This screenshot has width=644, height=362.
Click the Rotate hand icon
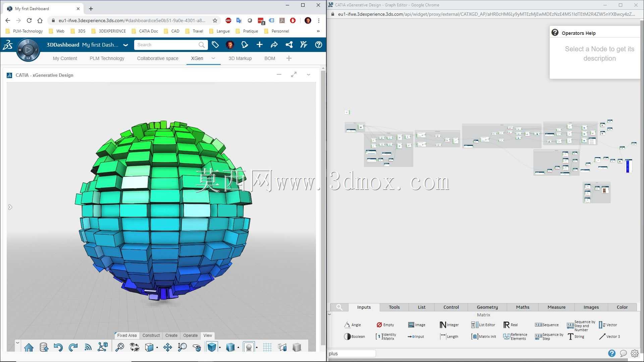click(197, 348)
